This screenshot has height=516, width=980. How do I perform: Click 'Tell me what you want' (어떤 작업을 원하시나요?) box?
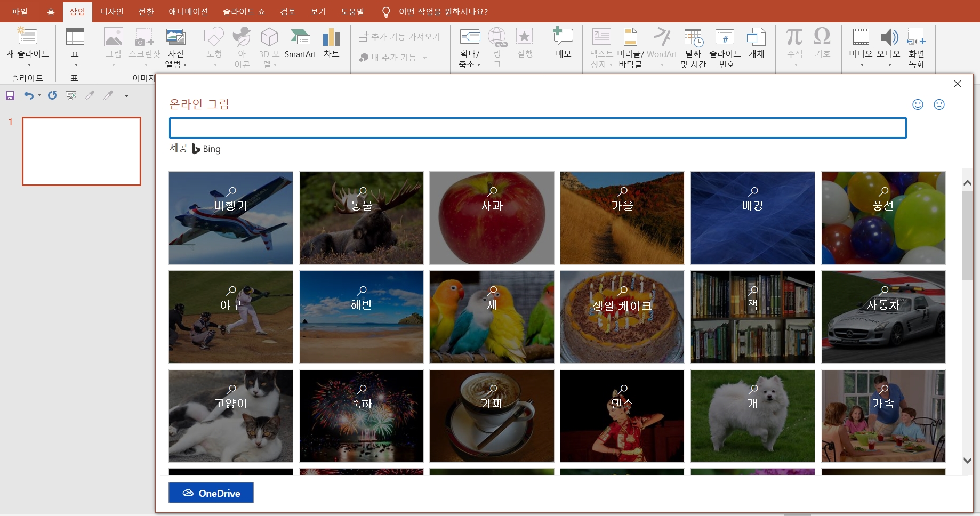(443, 12)
